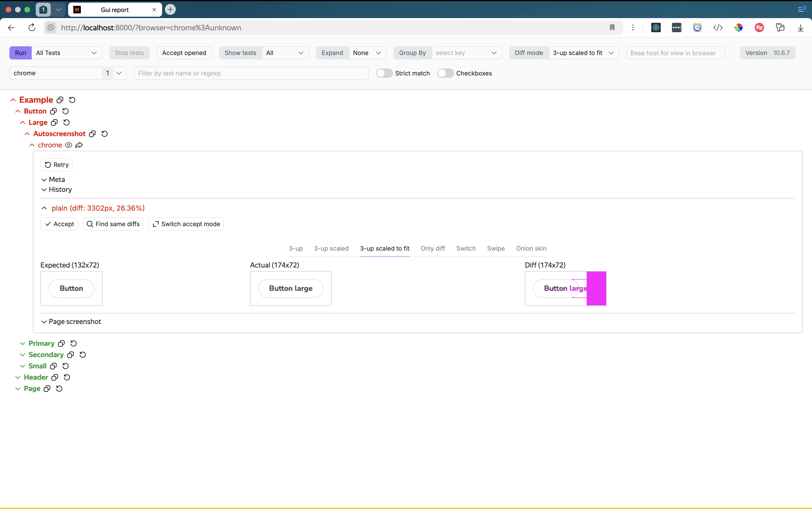Image resolution: width=812 pixels, height=509 pixels.
Task: Click retry icon next to Autoscreenshot
Action: tap(105, 134)
